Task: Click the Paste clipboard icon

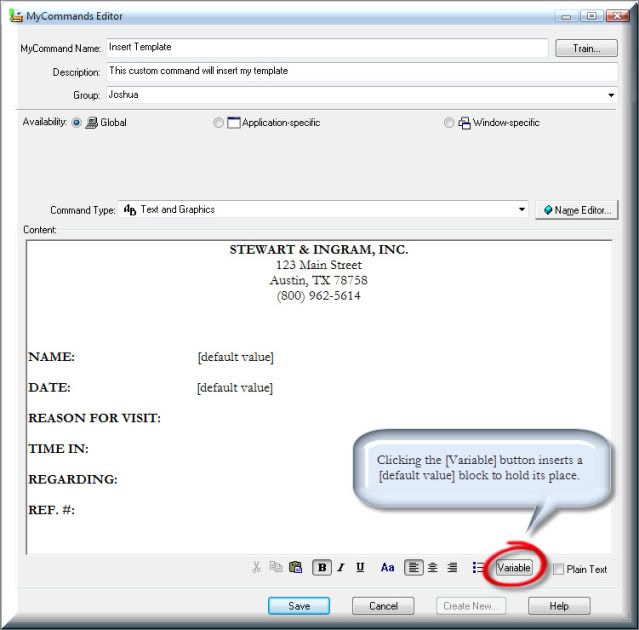Action: [295, 567]
